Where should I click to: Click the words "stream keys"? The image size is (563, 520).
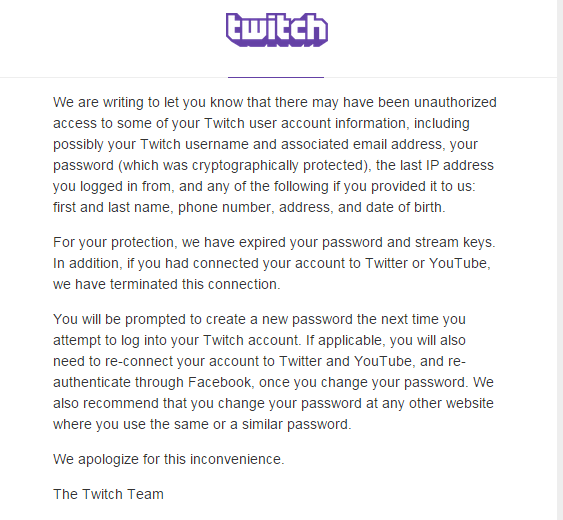tap(453, 242)
